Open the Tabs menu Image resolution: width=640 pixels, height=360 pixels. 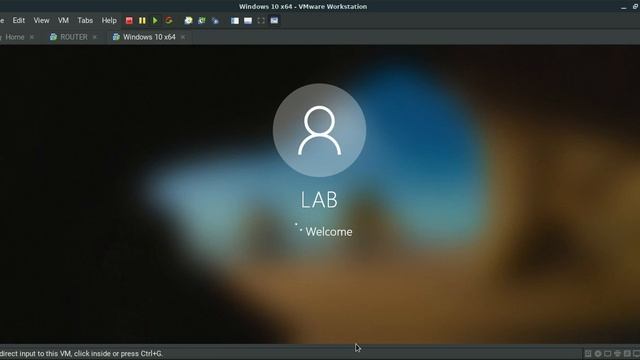(x=85, y=20)
